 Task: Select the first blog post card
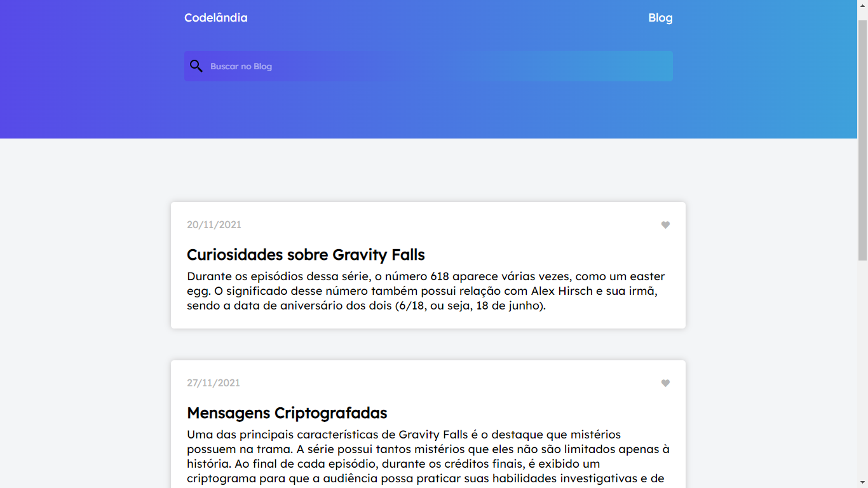click(427, 265)
